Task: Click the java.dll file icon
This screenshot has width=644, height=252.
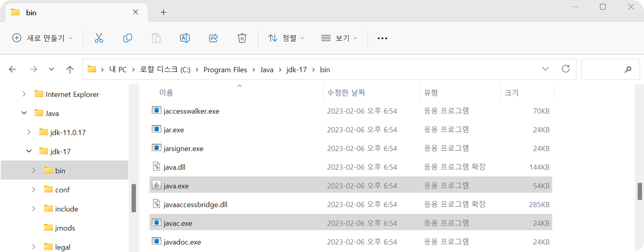Action: coord(156,166)
